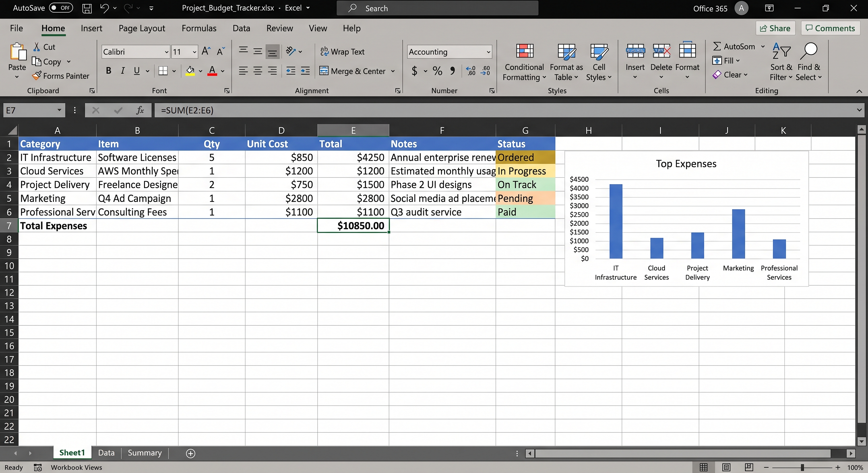
Task: Click the Undo arrow icon
Action: [x=104, y=8]
